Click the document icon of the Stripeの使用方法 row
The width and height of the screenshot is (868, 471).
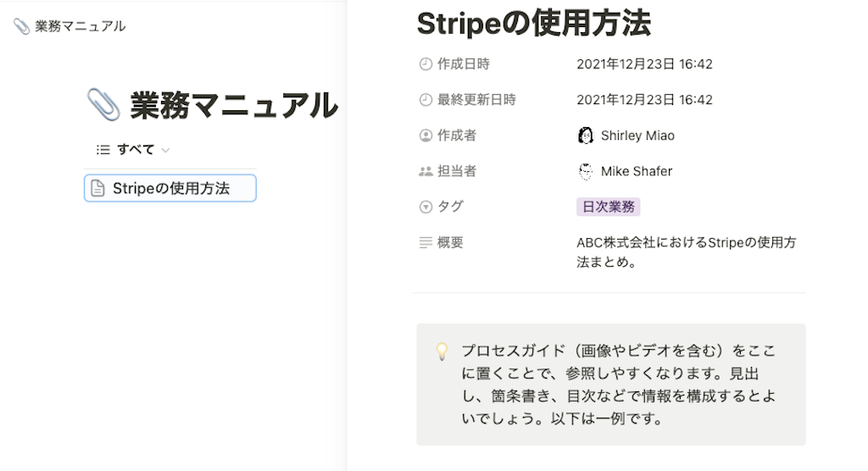(97, 188)
